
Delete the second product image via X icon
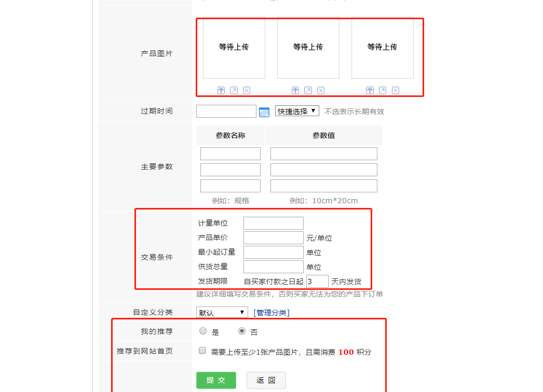click(x=321, y=90)
